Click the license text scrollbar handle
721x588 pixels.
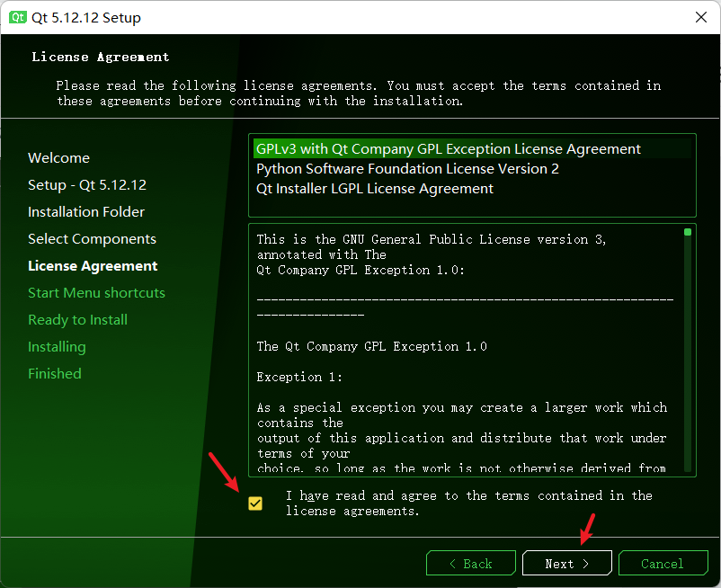click(x=688, y=232)
